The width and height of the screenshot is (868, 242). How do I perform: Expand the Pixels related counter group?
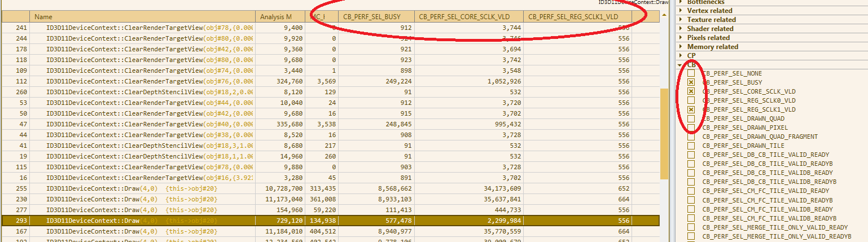(x=681, y=38)
